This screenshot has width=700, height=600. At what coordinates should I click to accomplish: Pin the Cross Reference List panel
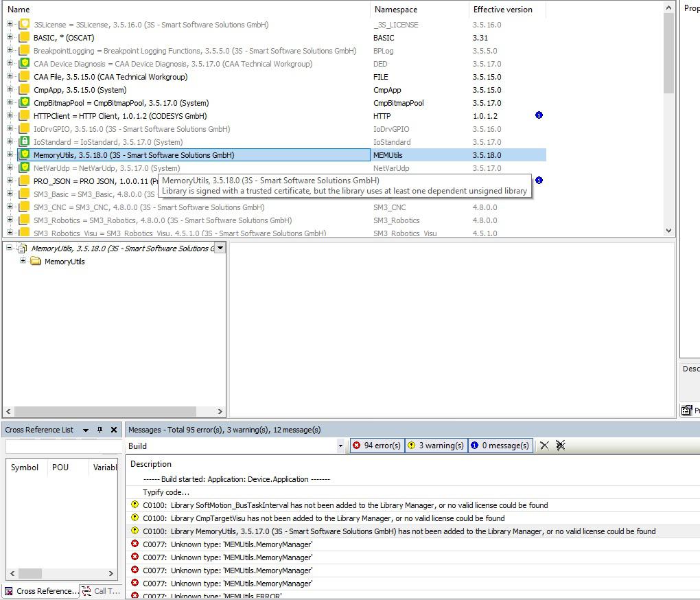coord(100,430)
